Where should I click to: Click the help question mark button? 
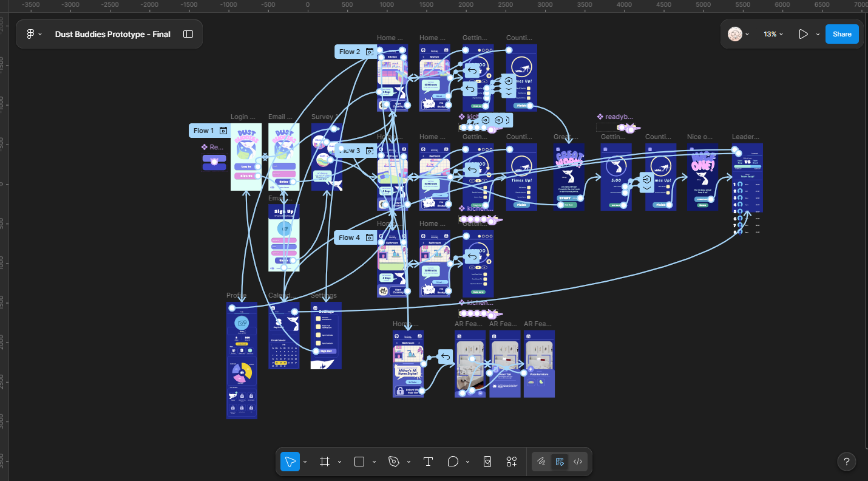coord(847,462)
